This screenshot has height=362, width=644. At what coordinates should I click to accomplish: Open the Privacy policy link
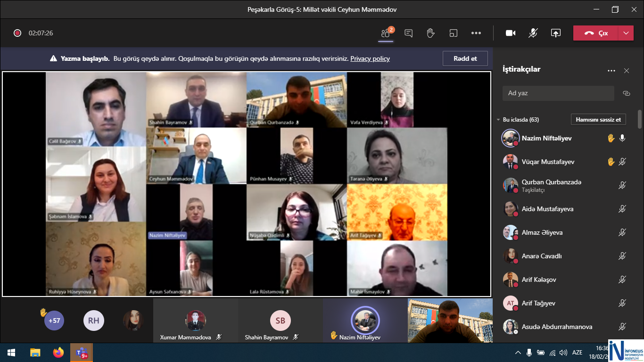pyautogui.click(x=370, y=58)
